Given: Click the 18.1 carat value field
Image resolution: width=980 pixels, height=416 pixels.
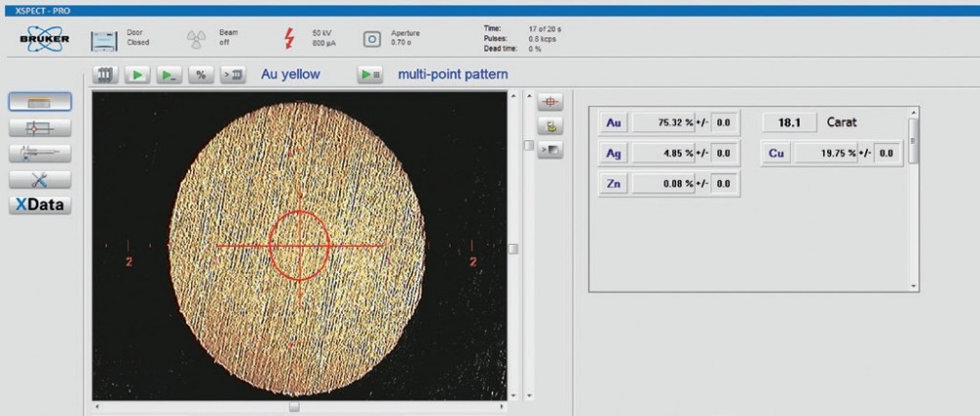Looking at the screenshot, I should (790, 122).
